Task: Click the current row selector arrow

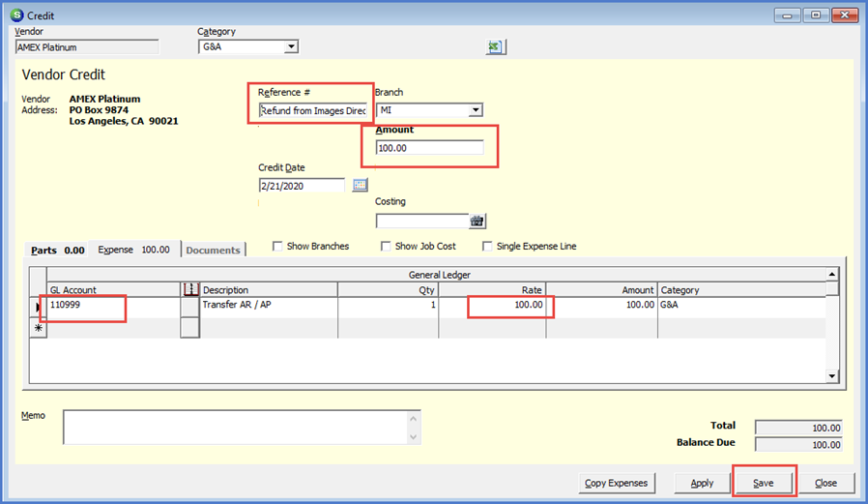Action: [39, 308]
